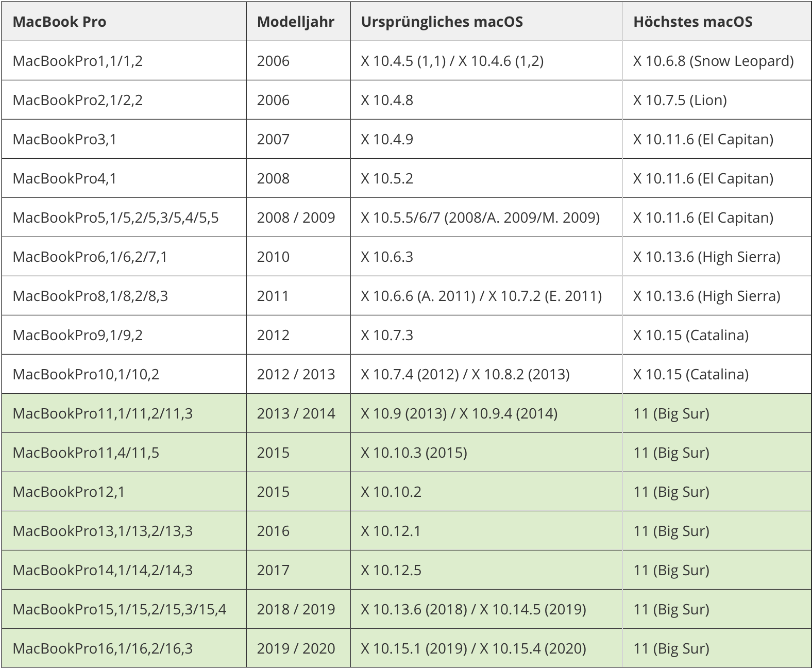812x668 pixels.
Task: Select the MacBookPro6,1/6,2/7,1 cell
Action: (90, 257)
